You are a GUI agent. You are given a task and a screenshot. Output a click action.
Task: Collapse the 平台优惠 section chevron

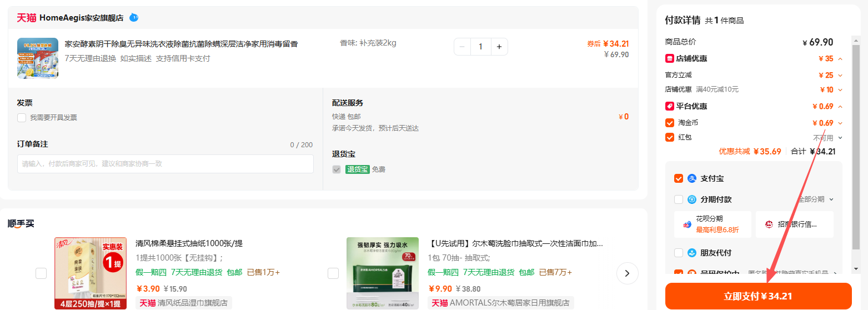[x=840, y=107]
